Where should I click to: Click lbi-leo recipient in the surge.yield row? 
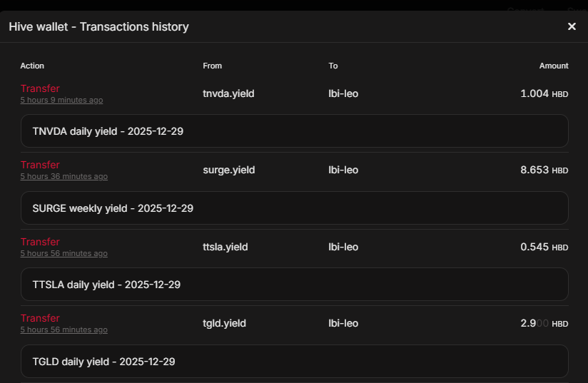pos(343,170)
